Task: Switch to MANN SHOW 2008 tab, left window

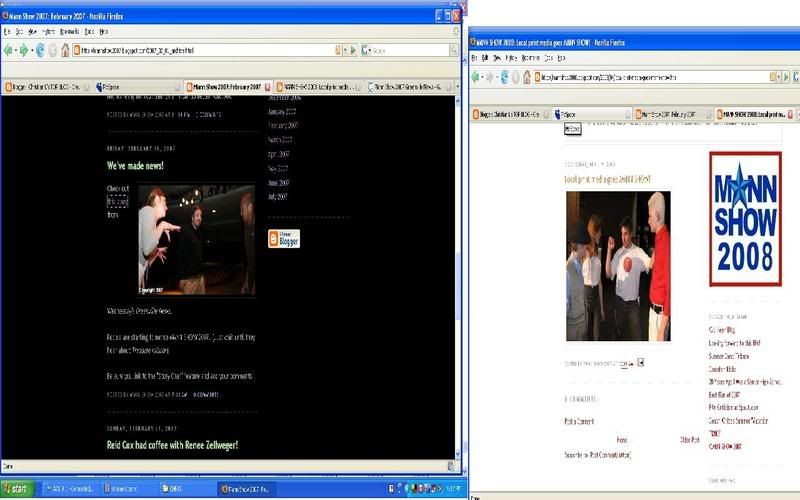Action: pyautogui.click(x=318, y=87)
